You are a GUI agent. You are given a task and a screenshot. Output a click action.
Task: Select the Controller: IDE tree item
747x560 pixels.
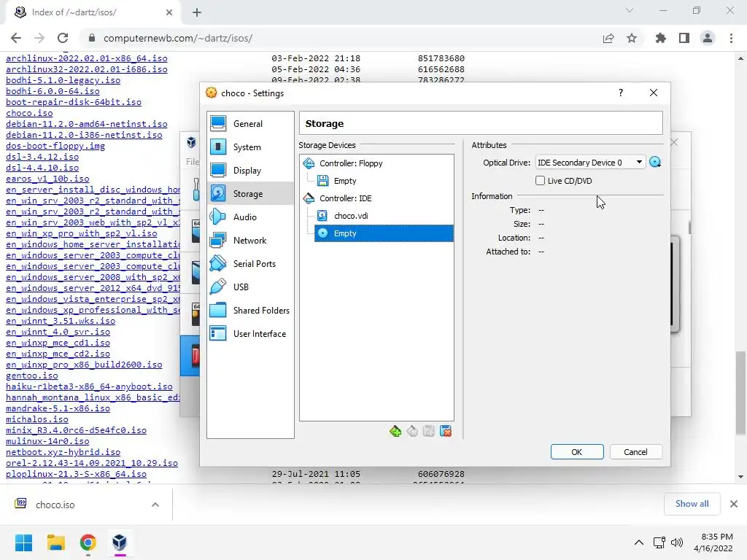345,198
